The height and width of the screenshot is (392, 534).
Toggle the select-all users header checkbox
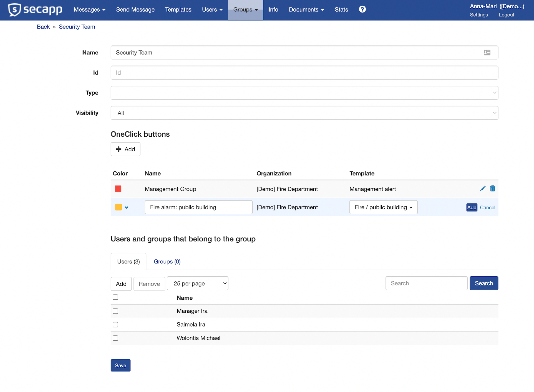point(115,297)
